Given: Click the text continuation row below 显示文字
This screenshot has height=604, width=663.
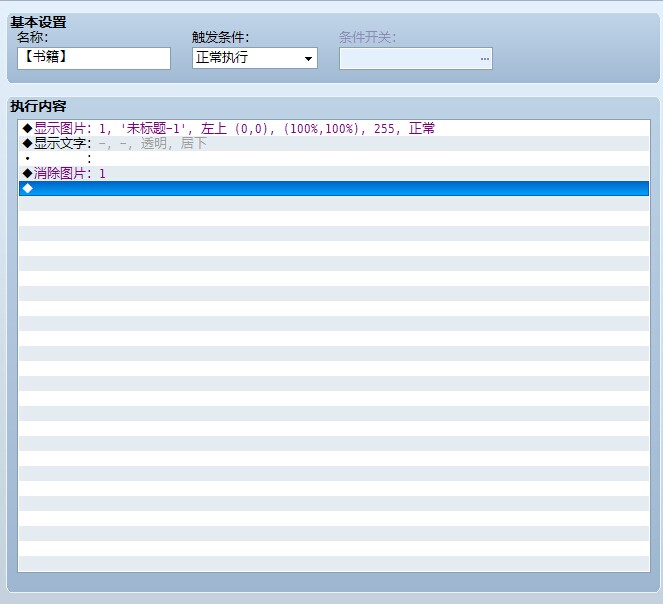Looking at the screenshot, I should 334,159.
